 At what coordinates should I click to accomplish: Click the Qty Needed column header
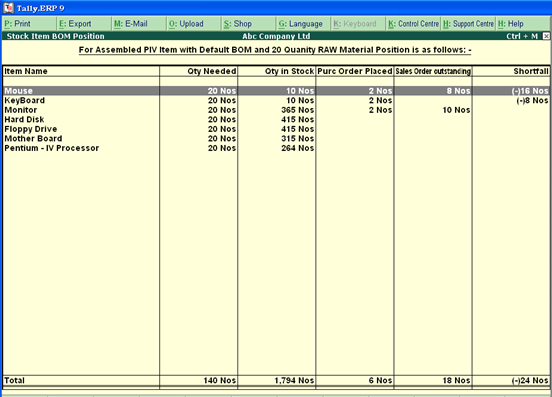[x=212, y=71]
